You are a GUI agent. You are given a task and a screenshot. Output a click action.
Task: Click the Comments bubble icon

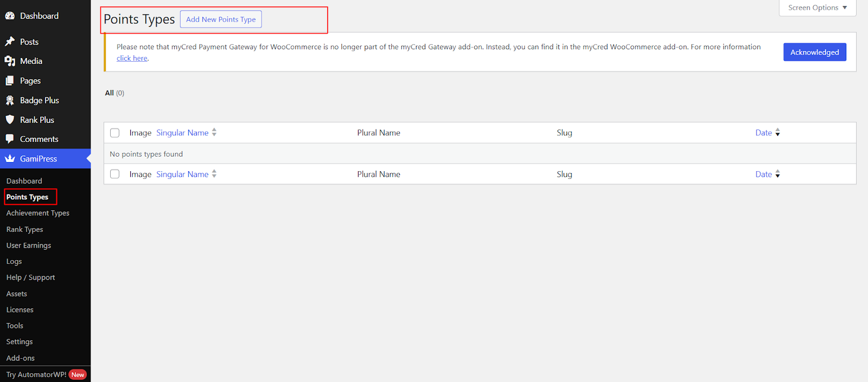click(10, 139)
